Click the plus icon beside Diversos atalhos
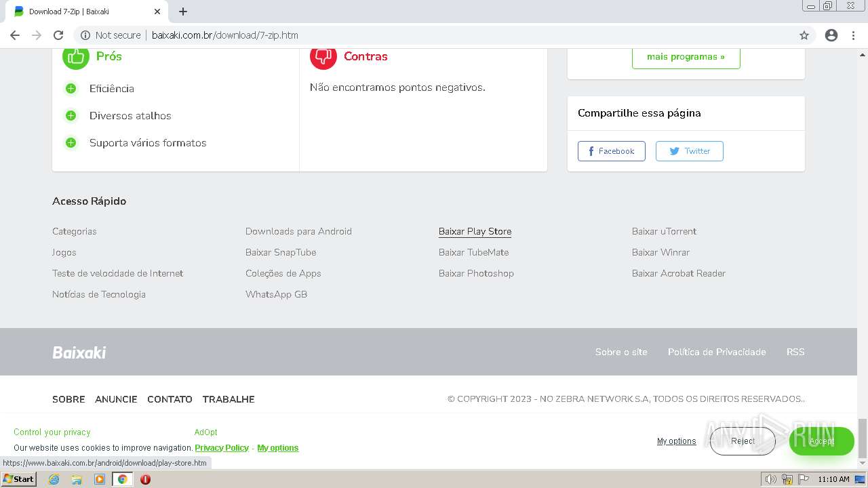Screen dimensions: 868x488 71,116
